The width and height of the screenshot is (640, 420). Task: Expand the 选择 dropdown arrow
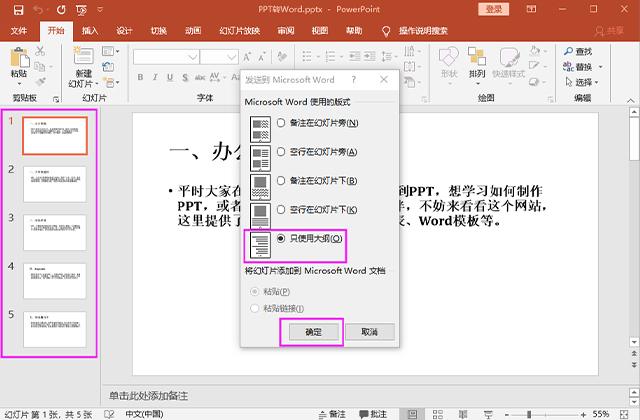pos(597,82)
